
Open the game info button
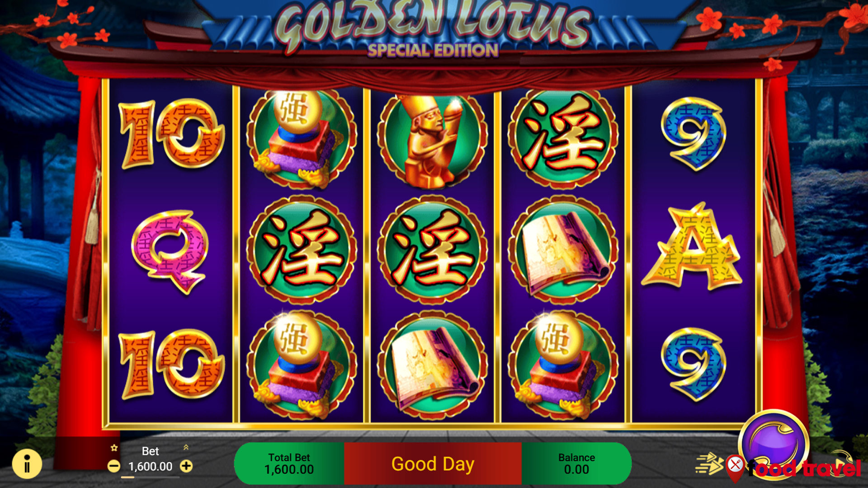tap(27, 464)
